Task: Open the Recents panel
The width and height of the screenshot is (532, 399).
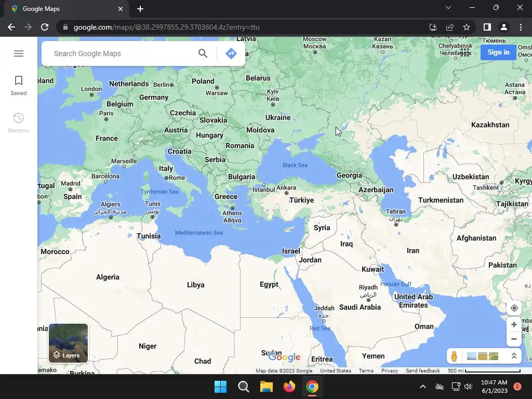Action: [x=19, y=123]
